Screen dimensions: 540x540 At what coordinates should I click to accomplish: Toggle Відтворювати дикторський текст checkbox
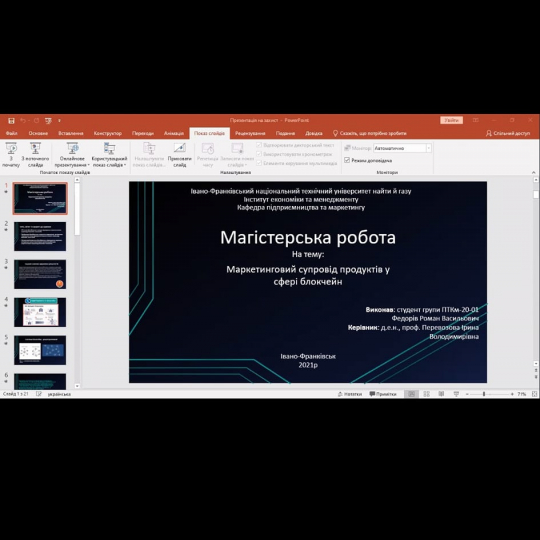(x=259, y=145)
